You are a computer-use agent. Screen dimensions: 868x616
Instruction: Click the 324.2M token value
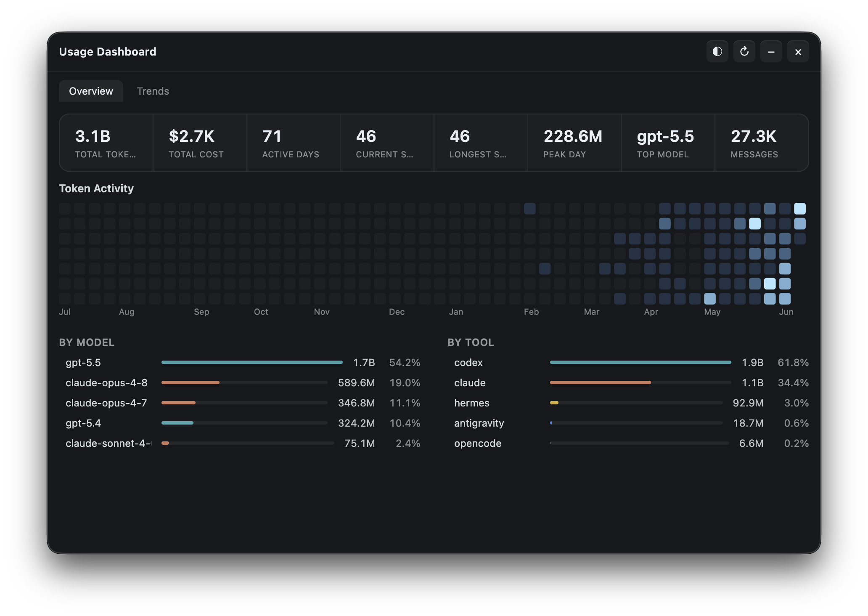coord(356,423)
